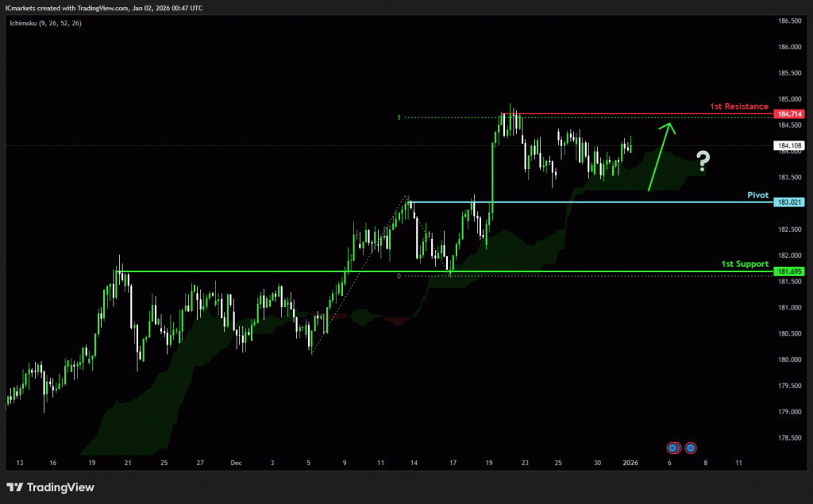
Task: Click the current price label 184.108
Action: click(x=789, y=146)
